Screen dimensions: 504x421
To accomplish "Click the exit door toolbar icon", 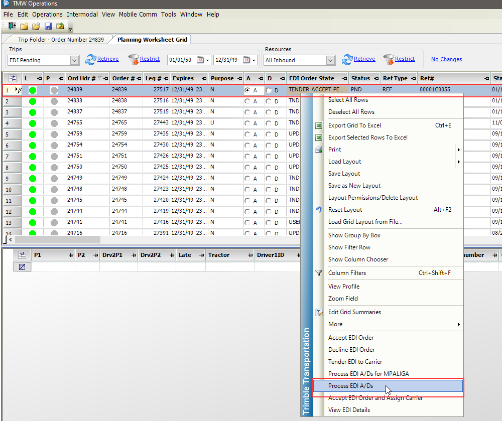I will point(12,26).
